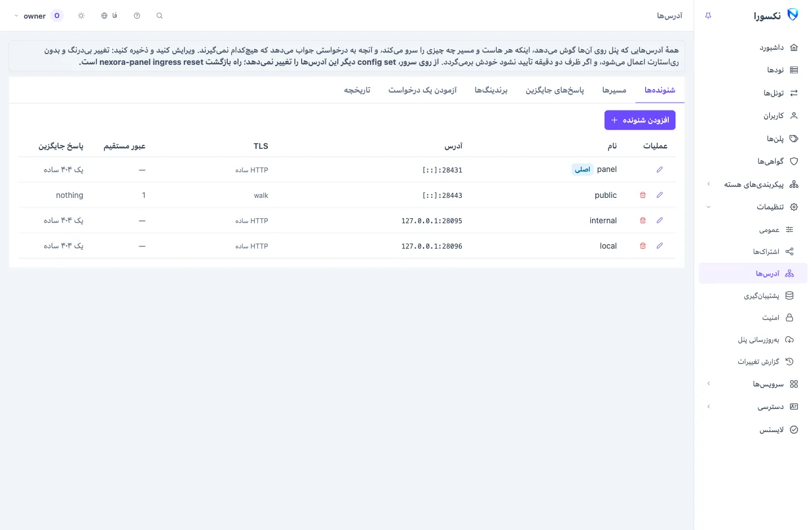The height and width of the screenshot is (530, 812).
Task: Open کاربران in the sidebar
Action: [753, 116]
